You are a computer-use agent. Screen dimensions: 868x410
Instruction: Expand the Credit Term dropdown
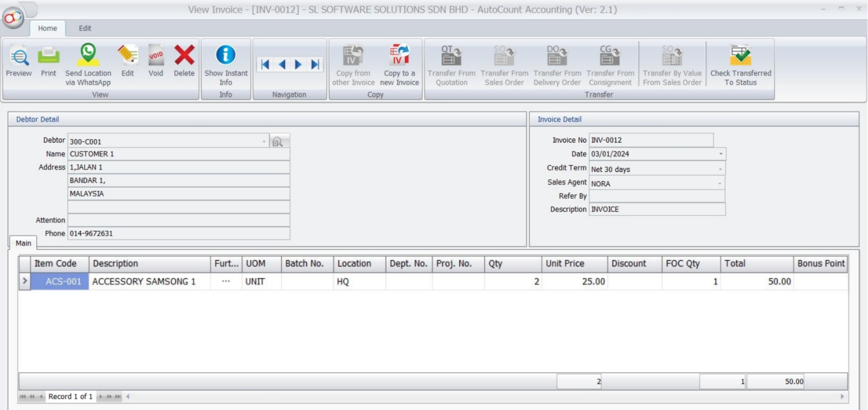click(721, 169)
